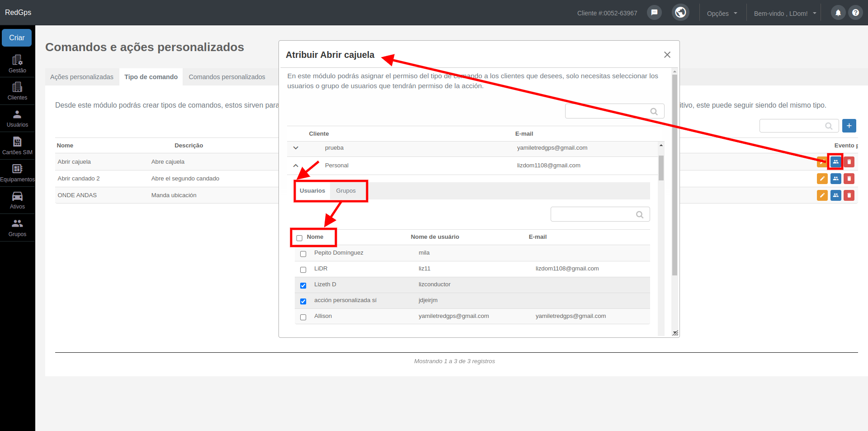Open the Opções dropdown menu
This screenshot has height=431, width=868.
[x=722, y=14]
